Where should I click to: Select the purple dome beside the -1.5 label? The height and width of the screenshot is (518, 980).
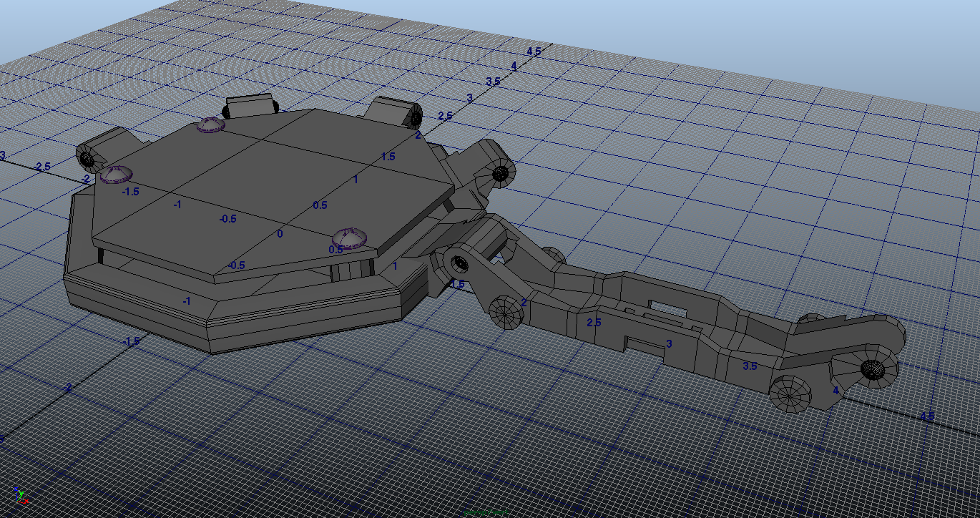[x=114, y=174]
